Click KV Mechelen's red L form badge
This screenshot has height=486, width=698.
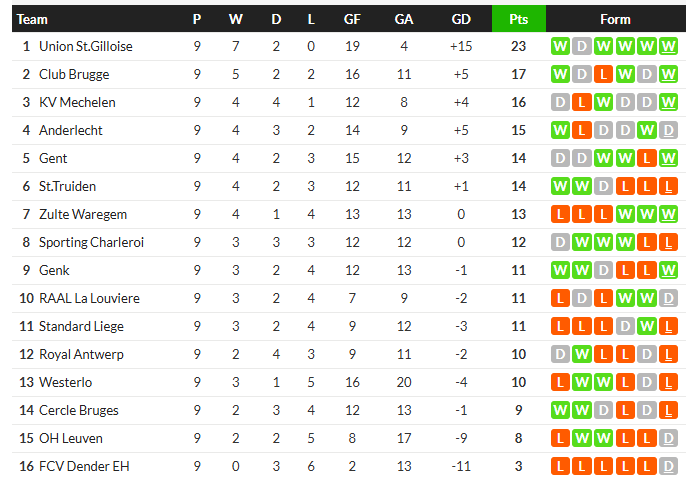(x=581, y=102)
